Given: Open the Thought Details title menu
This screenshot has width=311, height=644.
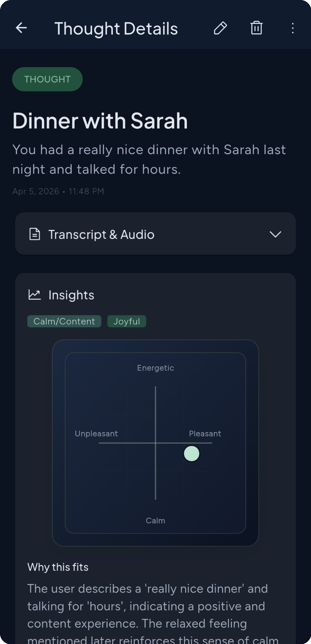Looking at the screenshot, I should (116, 28).
